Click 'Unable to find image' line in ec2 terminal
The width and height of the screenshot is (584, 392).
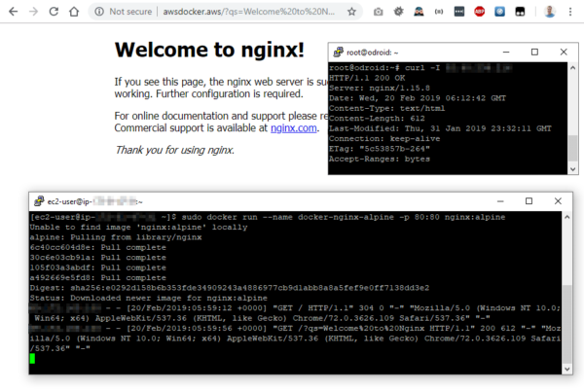click(138, 227)
